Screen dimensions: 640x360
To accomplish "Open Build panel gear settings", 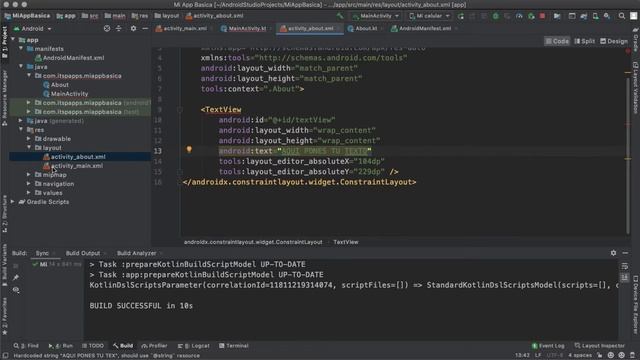I will click(613, 253).
